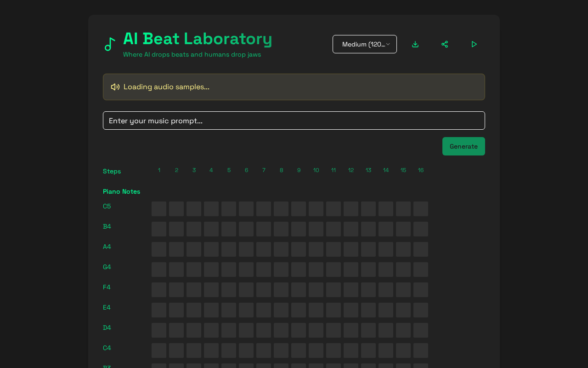Click step number 16 header
The width and height of the screenshot is (588, 368).
click(x=421, y=170)
